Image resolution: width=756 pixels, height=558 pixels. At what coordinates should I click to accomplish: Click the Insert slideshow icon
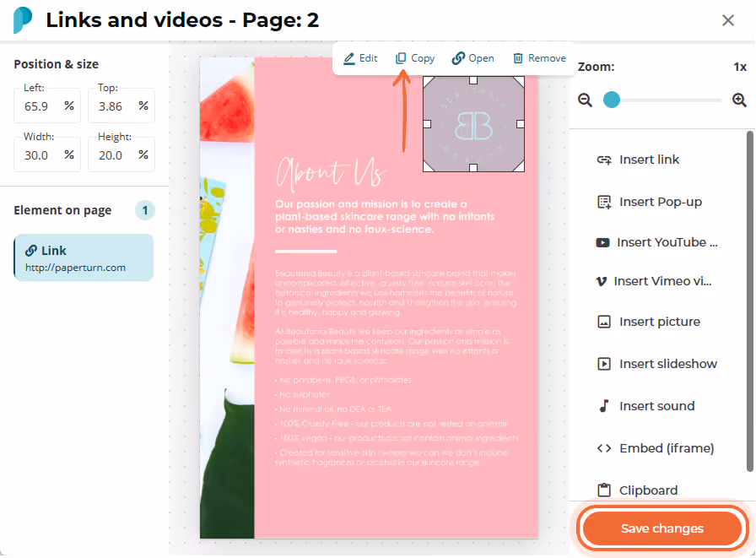pyautogui.click(x=603, y=364)
